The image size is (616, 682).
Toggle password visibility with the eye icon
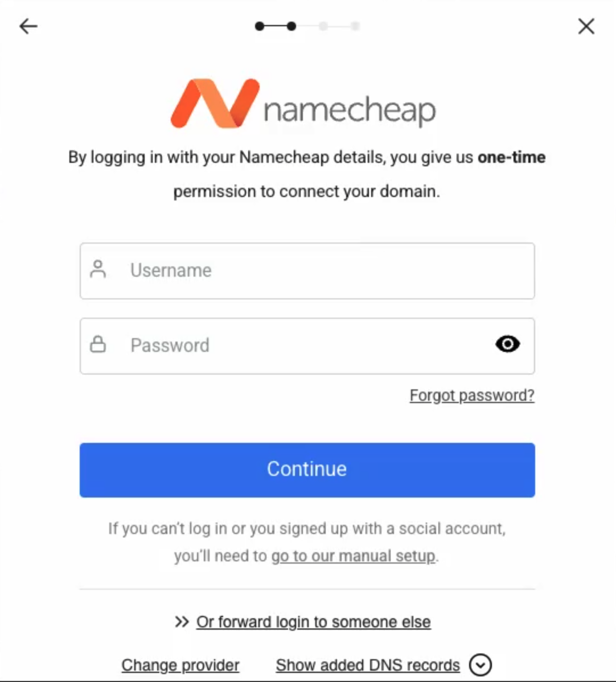point(508,344)
